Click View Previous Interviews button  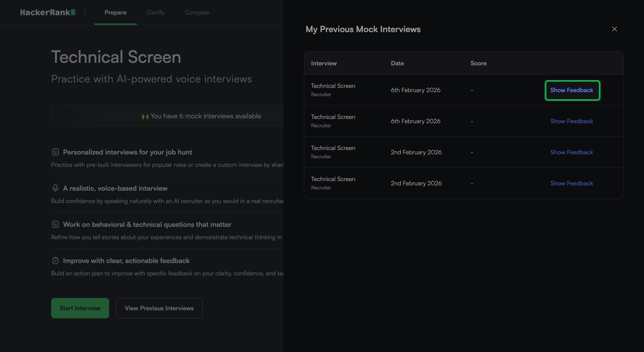click(x=159, y=308)
